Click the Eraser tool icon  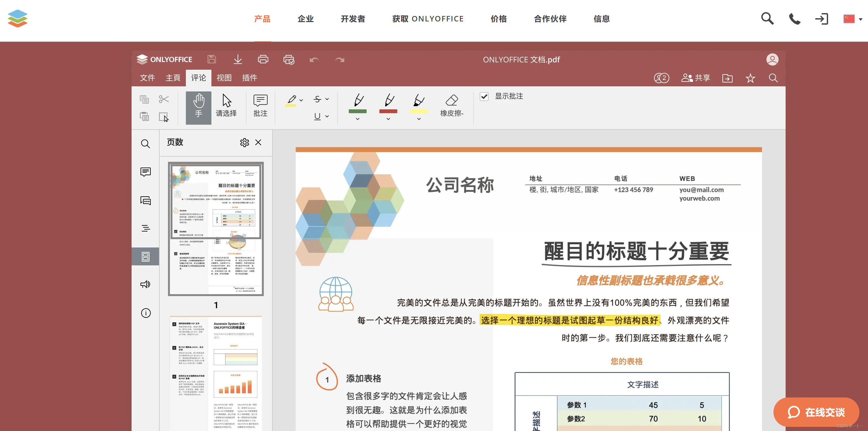452,100
